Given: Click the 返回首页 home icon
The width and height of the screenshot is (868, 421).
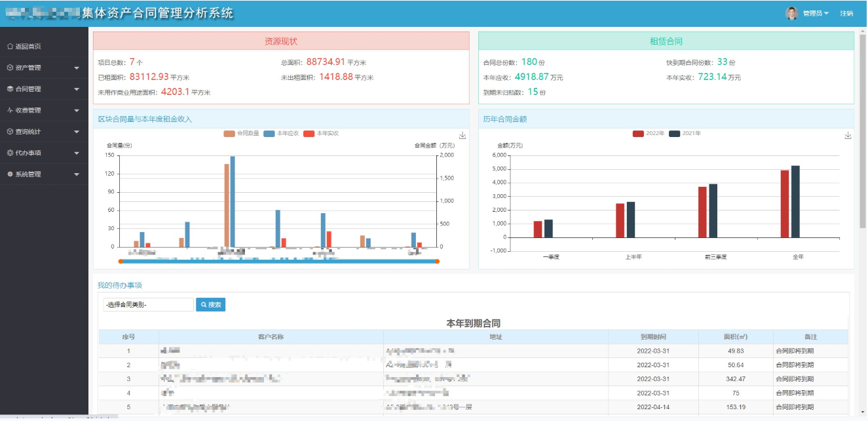Looking at the screenshot, I should click(x=10, y=47).
